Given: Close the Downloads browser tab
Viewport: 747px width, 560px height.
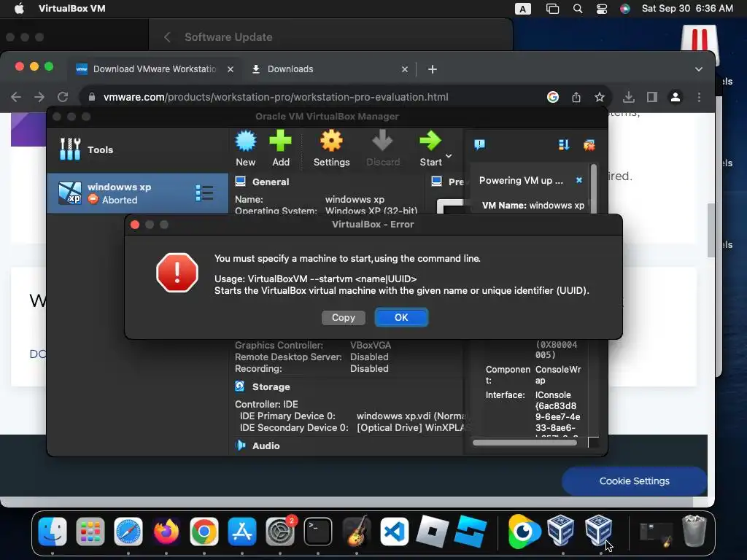Looking at the screenshot, I should click(404, 69).
